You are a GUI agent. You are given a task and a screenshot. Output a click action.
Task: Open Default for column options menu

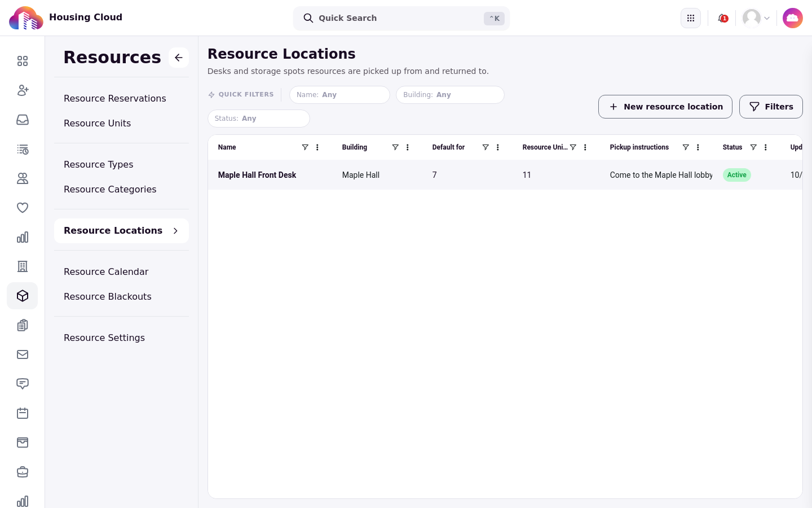click(498, 147)
